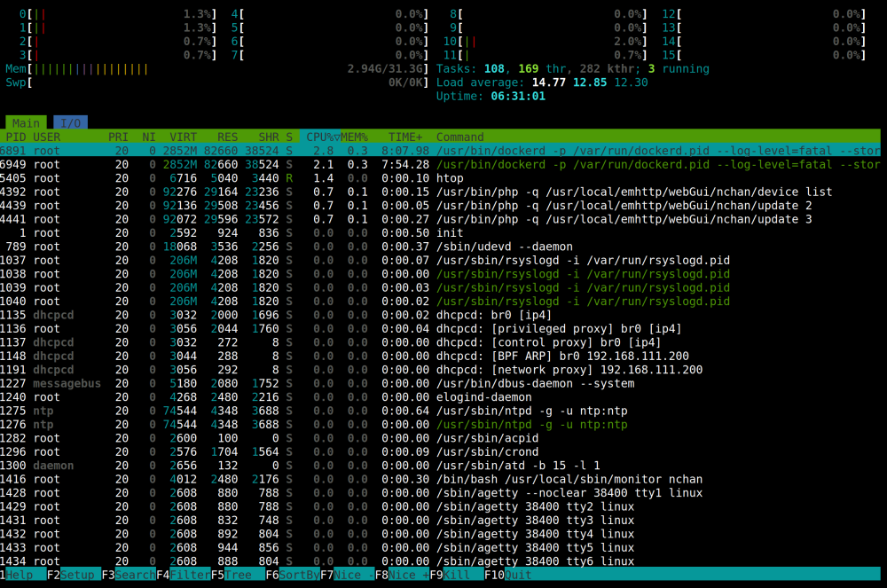Image resolution: width=887 pixels, height=588 pixels.
Task: Select the acpid process row
Action: click(x=440, y=438)
